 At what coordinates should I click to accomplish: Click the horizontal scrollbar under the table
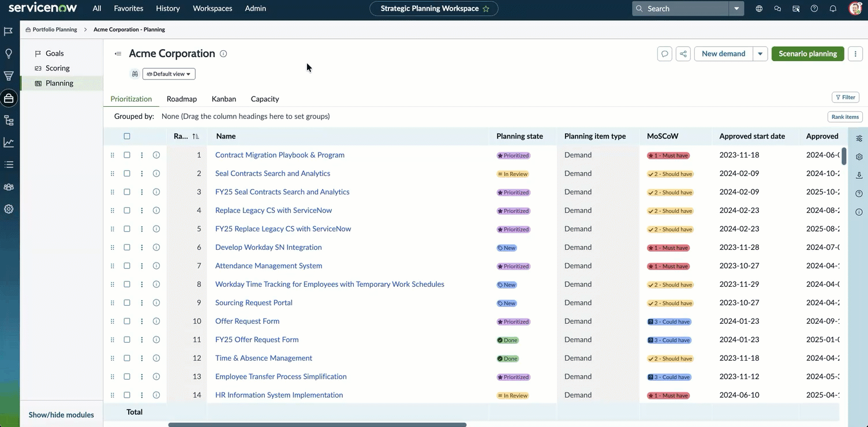(x=317, y=425)
